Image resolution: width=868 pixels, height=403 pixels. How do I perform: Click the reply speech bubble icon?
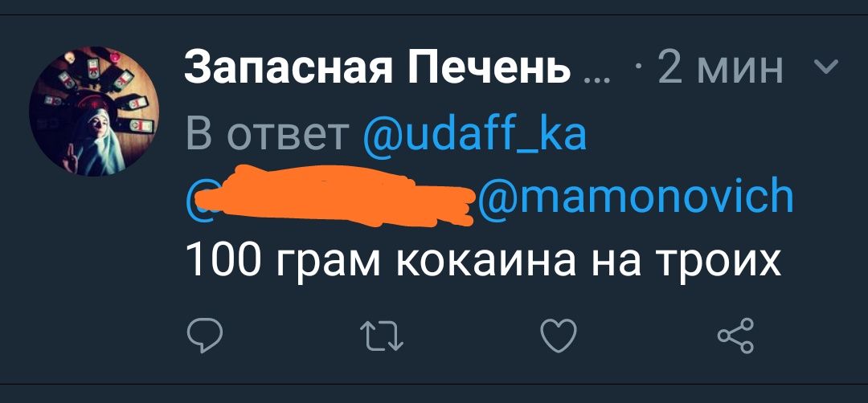(205, 335)
